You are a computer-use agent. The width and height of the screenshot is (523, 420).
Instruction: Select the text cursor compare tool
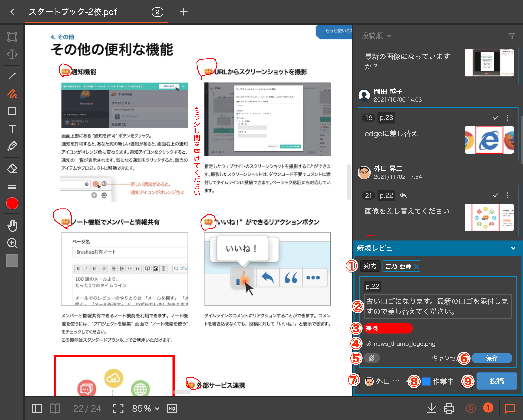[x=12, y=54]
